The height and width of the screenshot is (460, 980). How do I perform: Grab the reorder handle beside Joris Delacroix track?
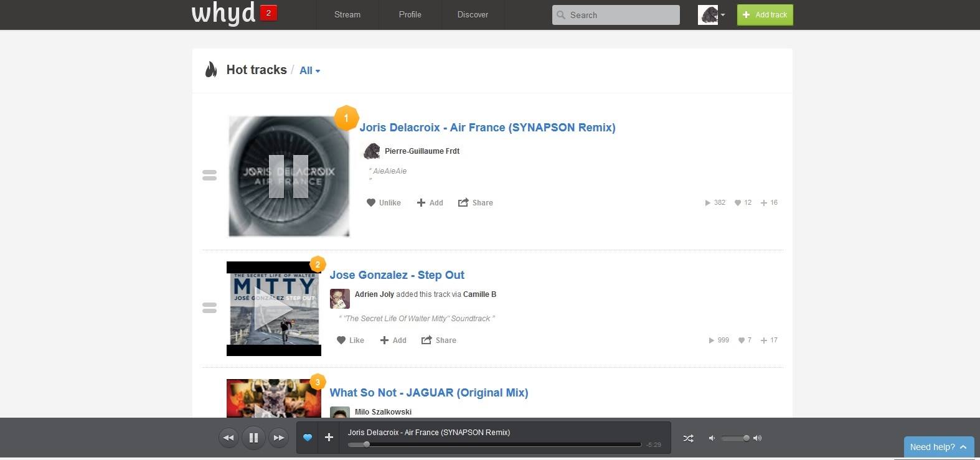[210, 176]
